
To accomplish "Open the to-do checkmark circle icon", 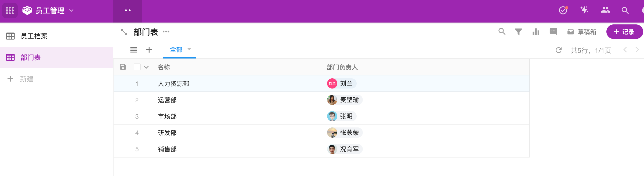I will [x=563, y=10].
